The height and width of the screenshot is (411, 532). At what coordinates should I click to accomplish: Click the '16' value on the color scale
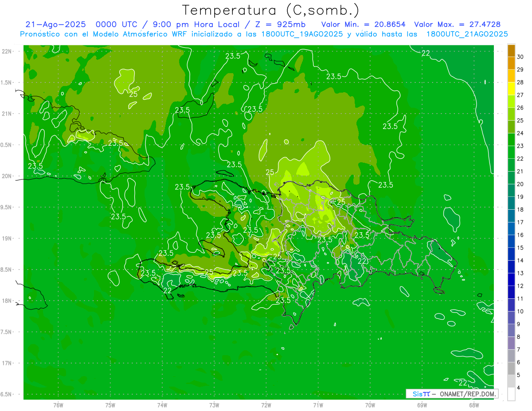click(x=520, y=235)
